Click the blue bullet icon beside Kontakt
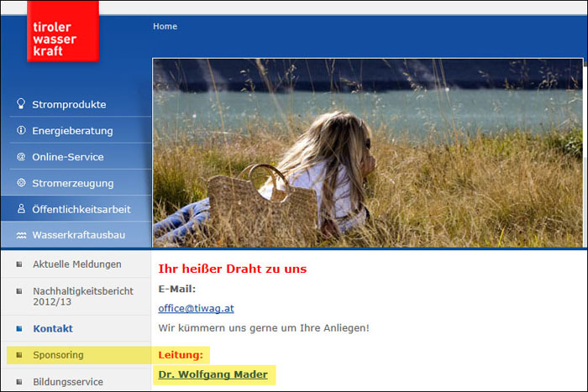Viewport: 588px width, 392px height. coord(19,329)
